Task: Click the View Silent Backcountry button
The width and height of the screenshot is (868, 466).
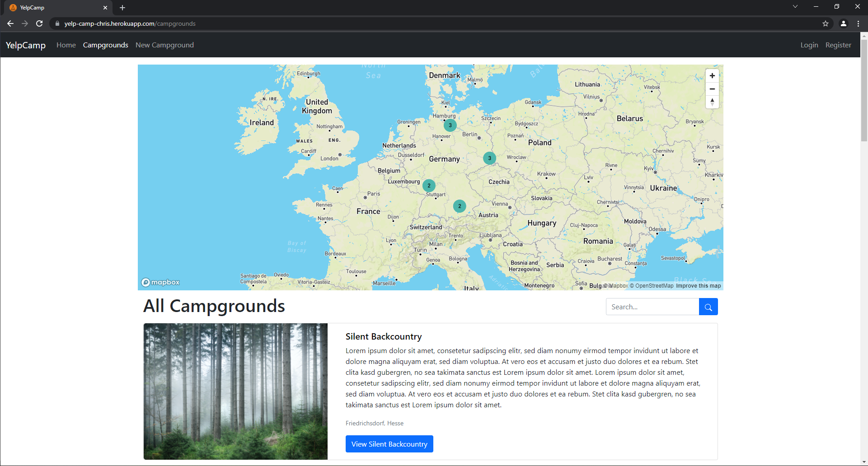Action: tap(389, 444)
